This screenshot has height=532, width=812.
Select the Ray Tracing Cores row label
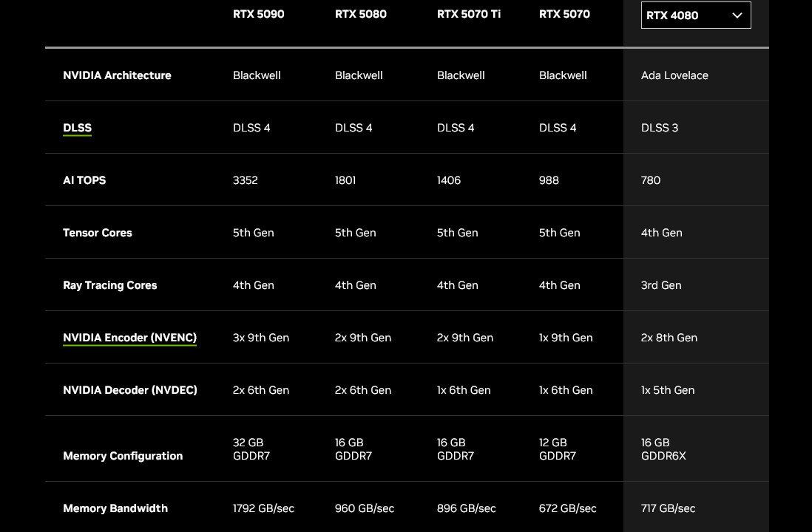tap(109, 285)
